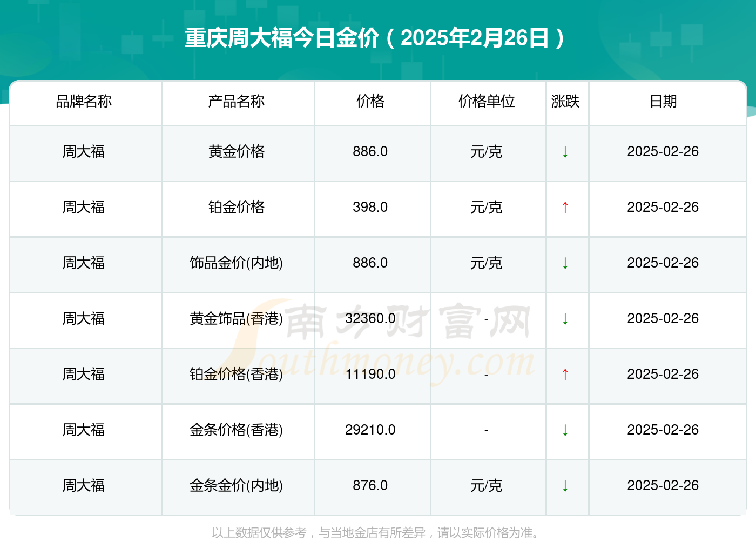756x541 pixels.
Task: Click the 饰品金价(内地) product cell
Action: coord(237,263)
